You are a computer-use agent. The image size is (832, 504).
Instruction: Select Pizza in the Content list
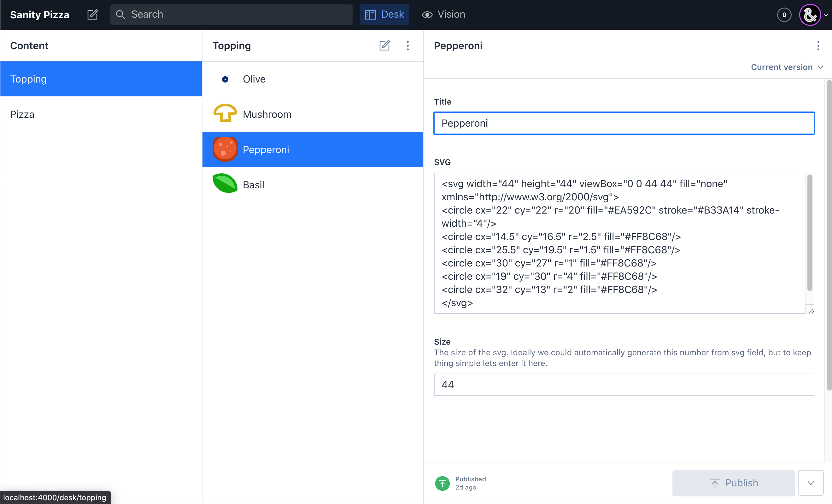pos(22,114)
